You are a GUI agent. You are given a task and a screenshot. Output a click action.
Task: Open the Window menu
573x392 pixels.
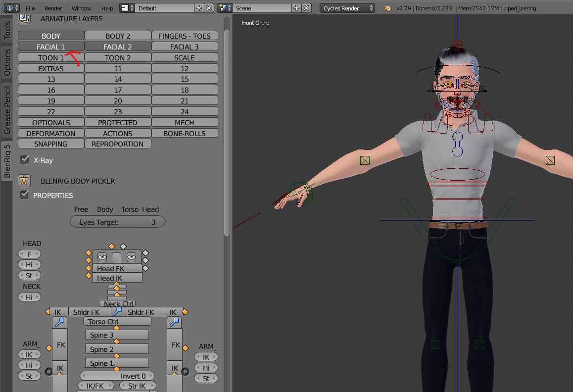[82, 8]
